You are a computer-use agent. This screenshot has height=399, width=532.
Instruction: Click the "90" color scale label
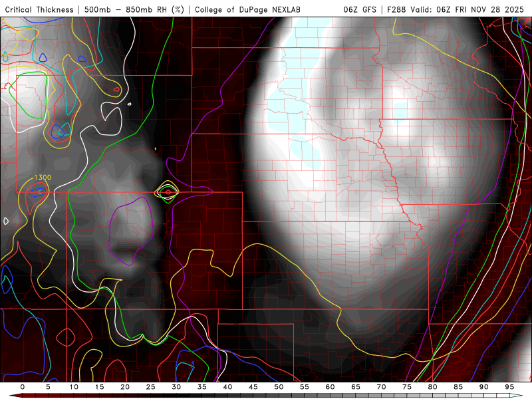(x=483, y=387)
